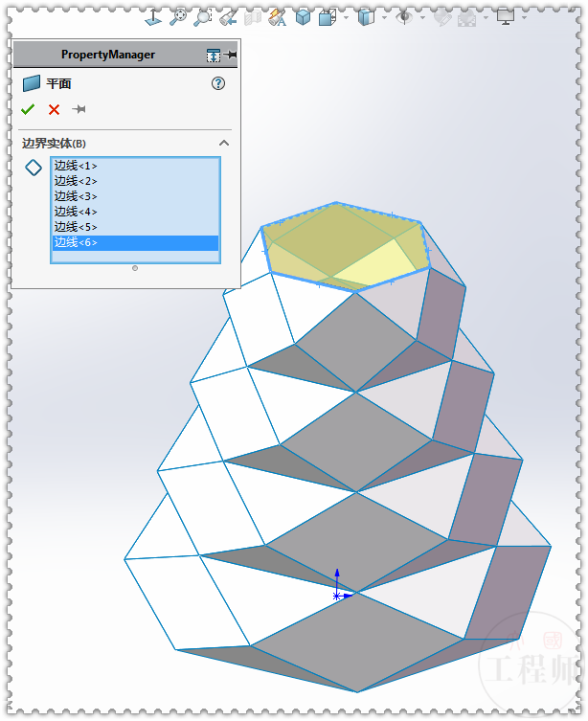Collapse the 边界实体(B) section
This screenshot has width=588, height=721.
[224, 143]
